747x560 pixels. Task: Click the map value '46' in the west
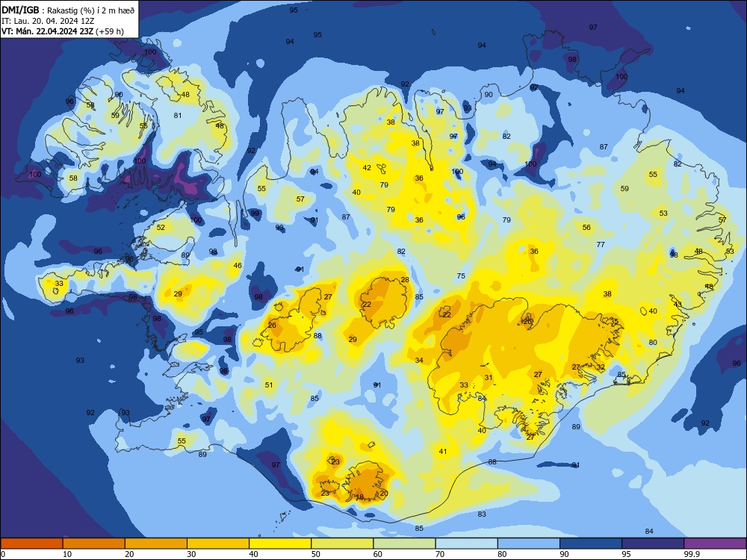[x=238, y=266]
